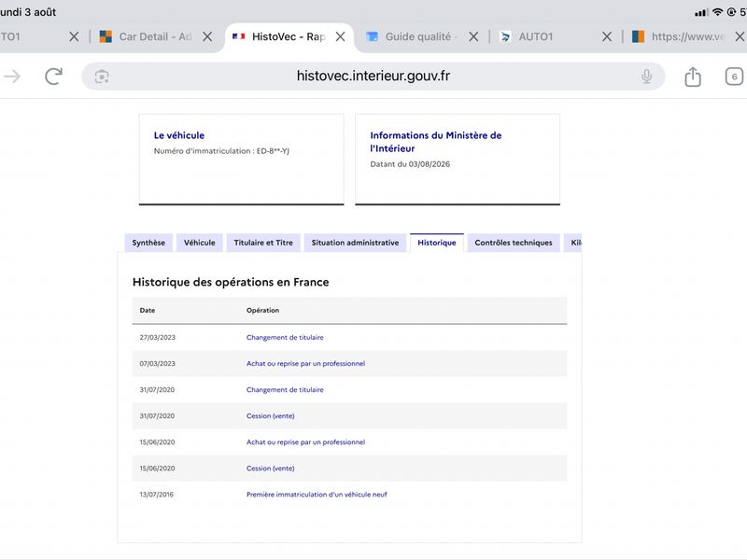Open the Véhicule tab
This screenshot has height=560, width=747.
(200, 243)
